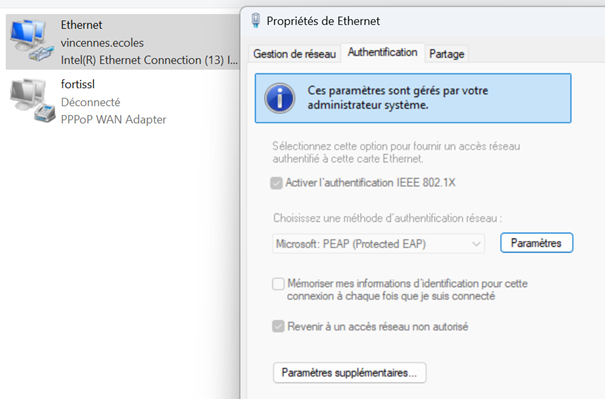Switch to the Partage tab
605x399 pixels.
coord(447,54)
